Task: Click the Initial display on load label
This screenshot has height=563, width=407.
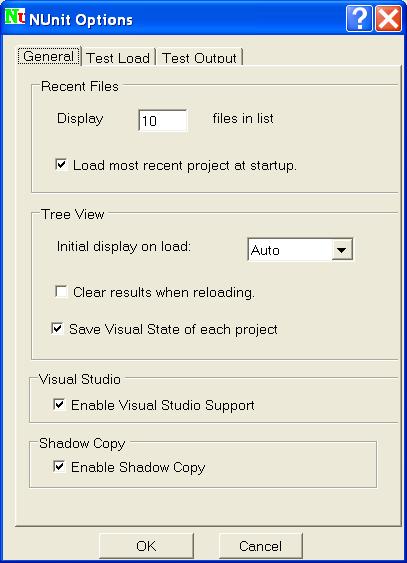Action: pos(124,247)
